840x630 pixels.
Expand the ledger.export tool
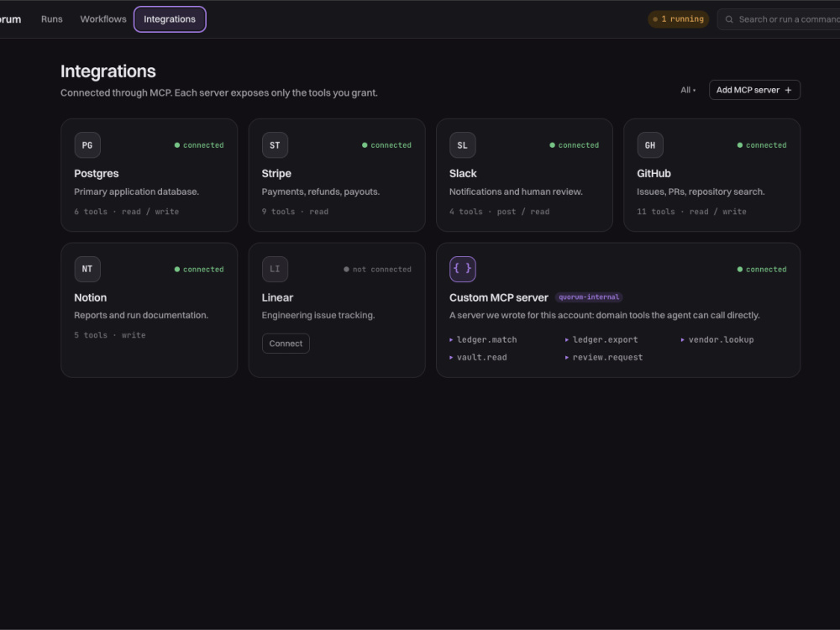pos(601,339)
